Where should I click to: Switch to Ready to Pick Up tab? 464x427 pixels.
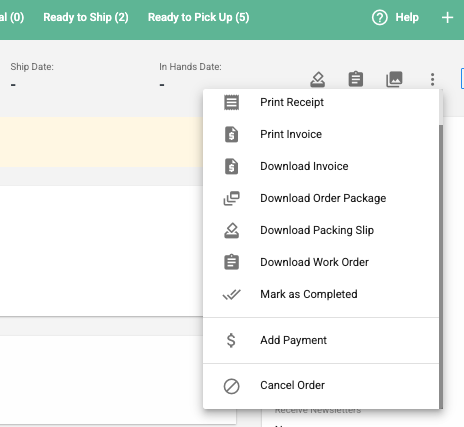[198, 17]
